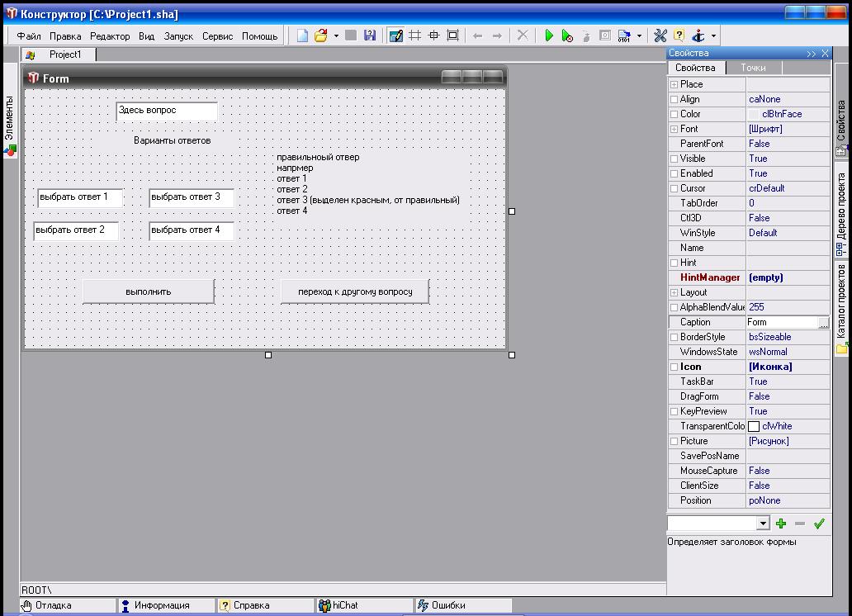
Task: Check the Cursor property checkbox
Action: pyautogui.click(x=674, y=188)
